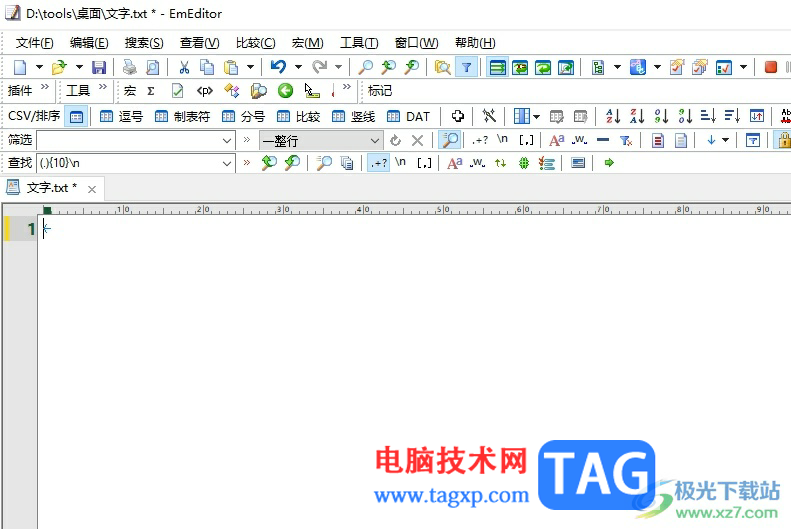Click the Sigma sum icon

pos(151,91)
